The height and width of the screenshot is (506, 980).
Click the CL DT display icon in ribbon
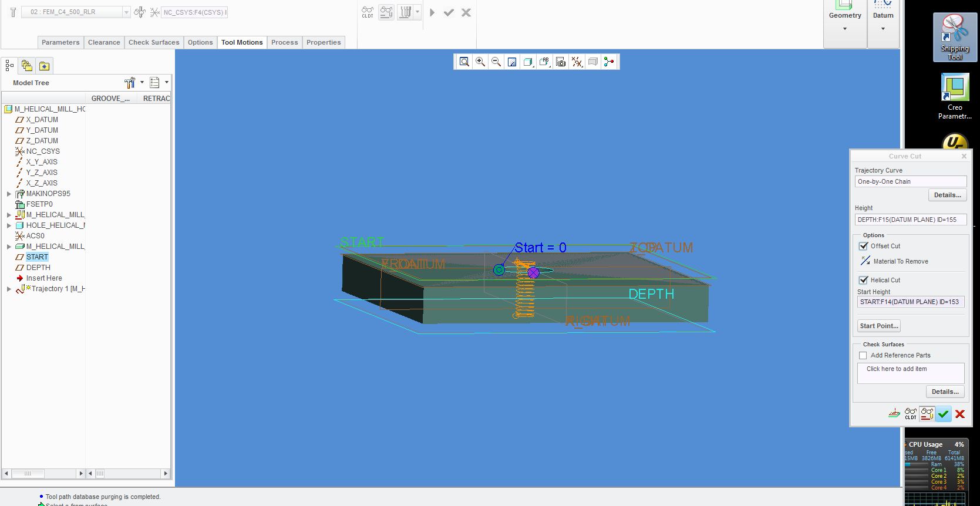coord(368,12)
